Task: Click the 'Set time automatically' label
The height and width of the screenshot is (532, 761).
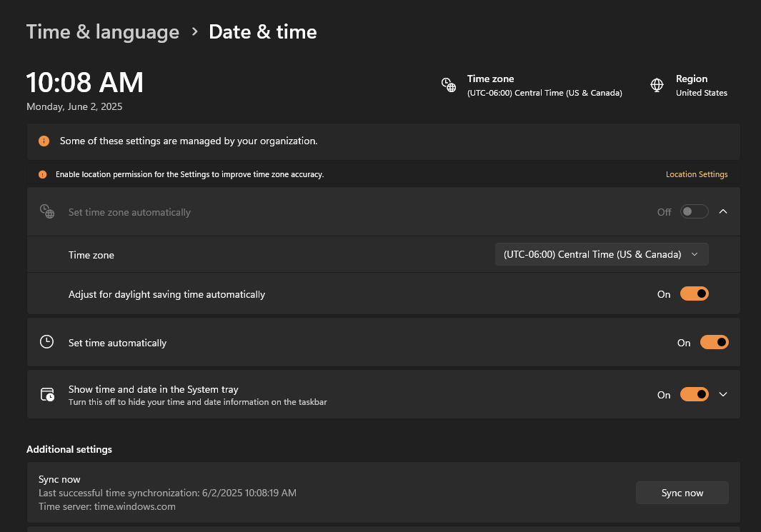Action: click(x=117, y=343)
